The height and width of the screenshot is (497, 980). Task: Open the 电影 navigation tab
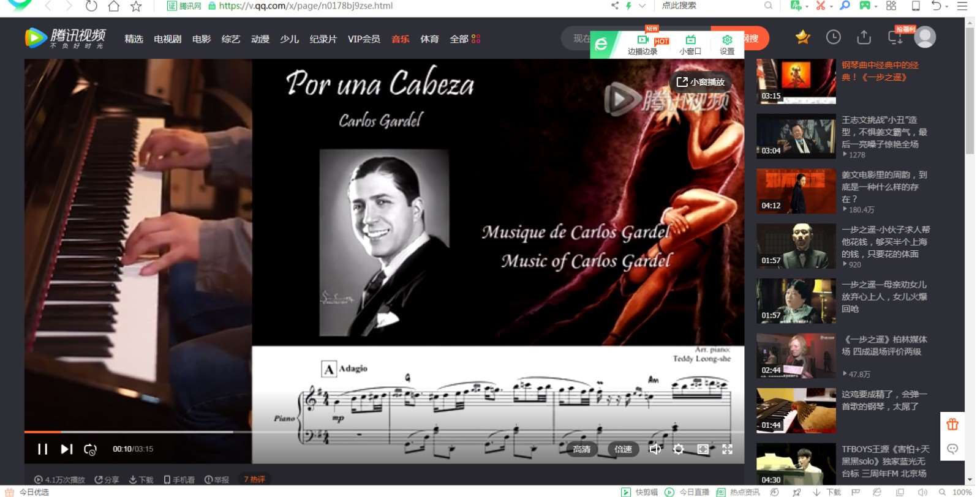202,39
